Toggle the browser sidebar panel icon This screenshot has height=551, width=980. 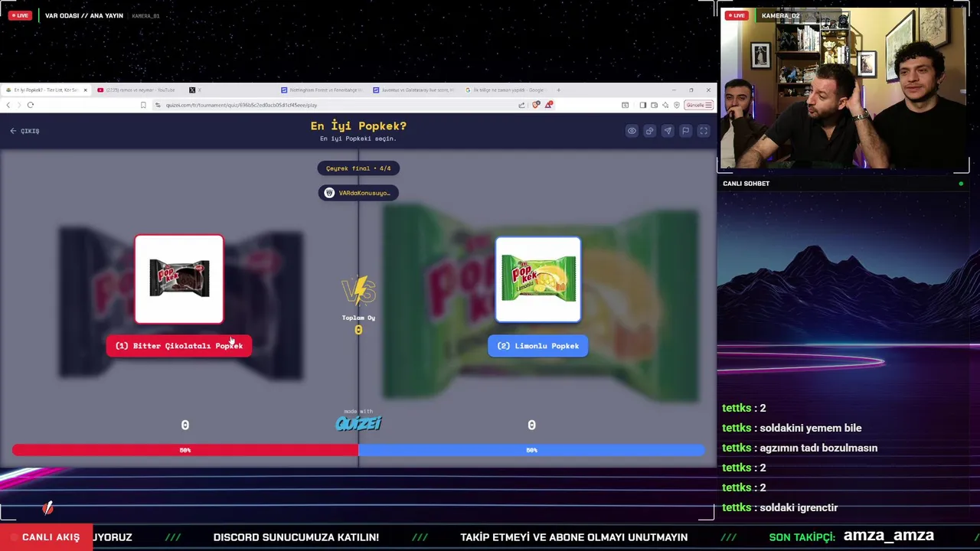[x=643, y=105]
